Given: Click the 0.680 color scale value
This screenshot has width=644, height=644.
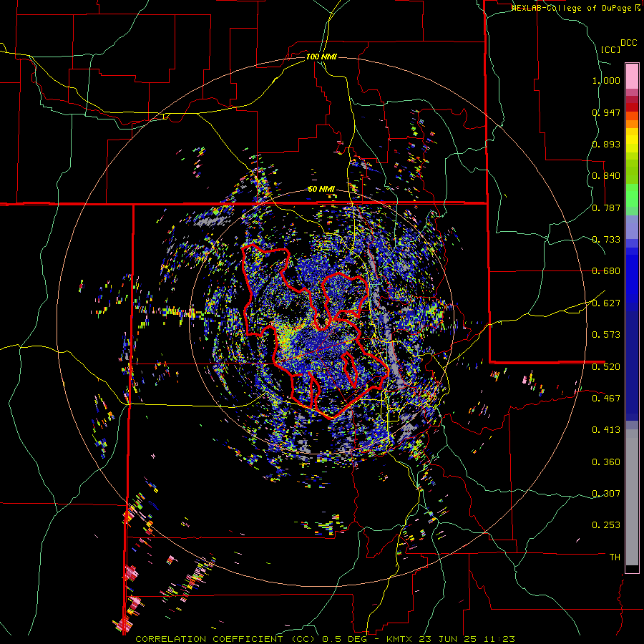Looking at the screenshot, I should pyautogui.click(x=606, y=271).
